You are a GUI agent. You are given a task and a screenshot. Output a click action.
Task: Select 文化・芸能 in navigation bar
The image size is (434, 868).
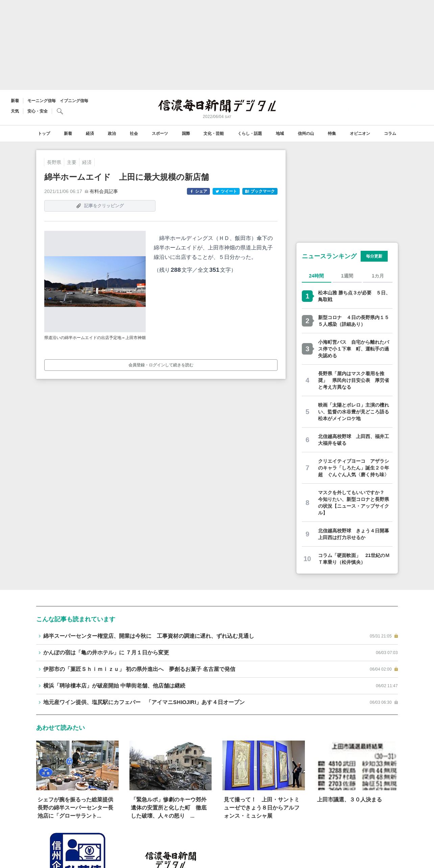214,134
